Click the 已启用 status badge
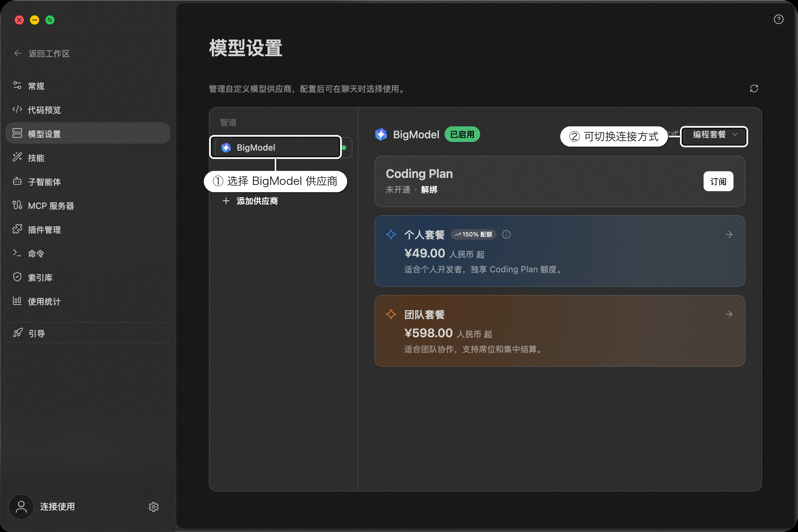This screenshot has width=798, height=532. pyautogui.click(x=462, y=134)
